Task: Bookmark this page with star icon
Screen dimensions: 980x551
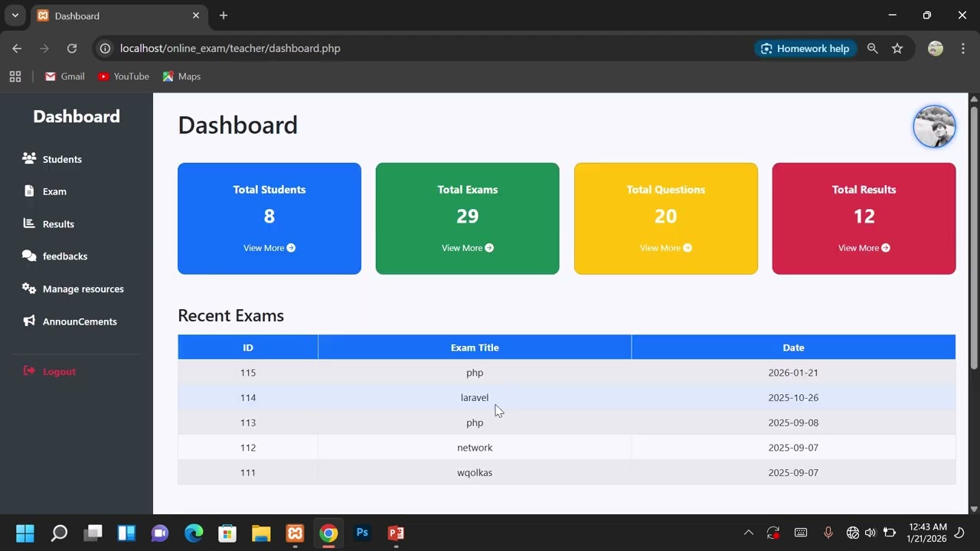Action: 897,48
